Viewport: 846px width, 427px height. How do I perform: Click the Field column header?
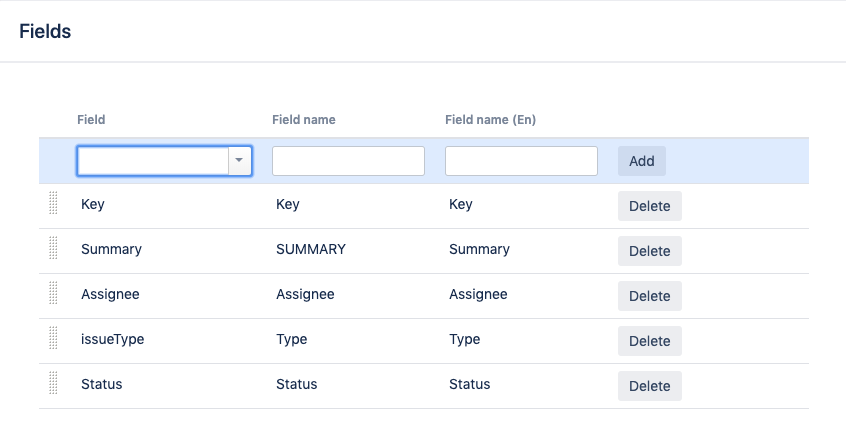(91, 120)
